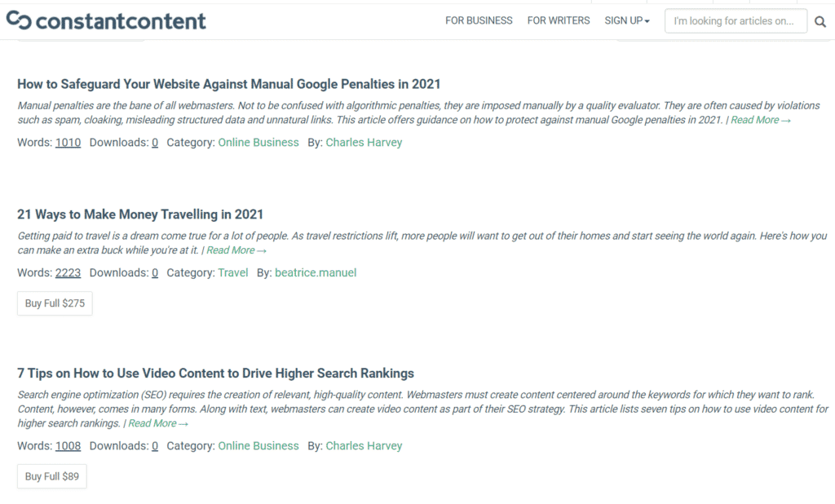Click the downloads count for the penalties article

pos(154,142)
